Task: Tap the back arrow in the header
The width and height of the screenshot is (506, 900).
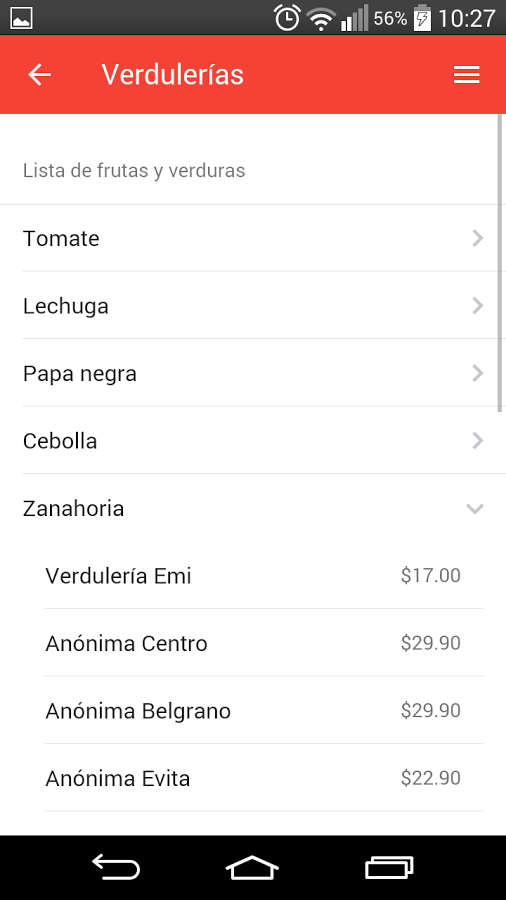Action: tap(40, 75)
